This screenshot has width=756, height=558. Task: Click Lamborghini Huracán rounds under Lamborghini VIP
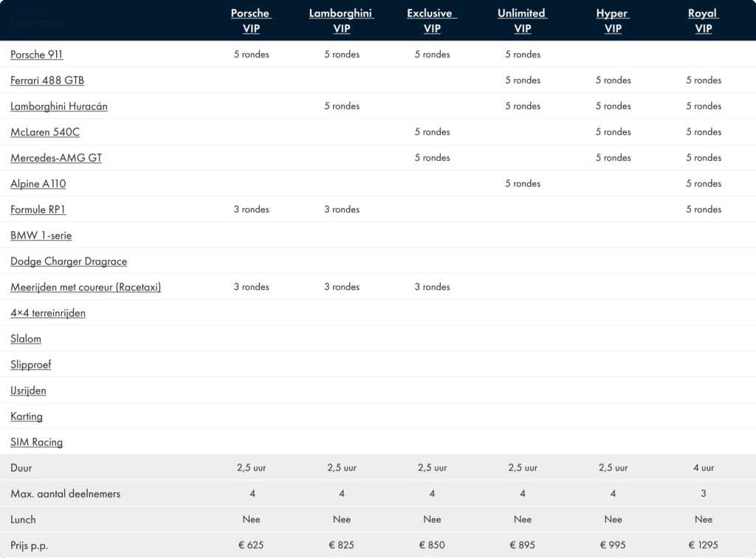(x=341, y=106)
